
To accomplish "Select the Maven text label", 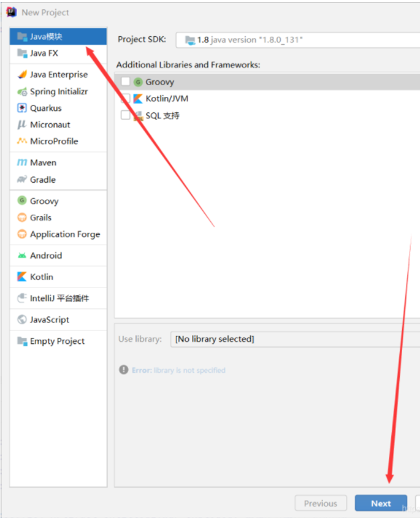I will (x=44, y=162).
